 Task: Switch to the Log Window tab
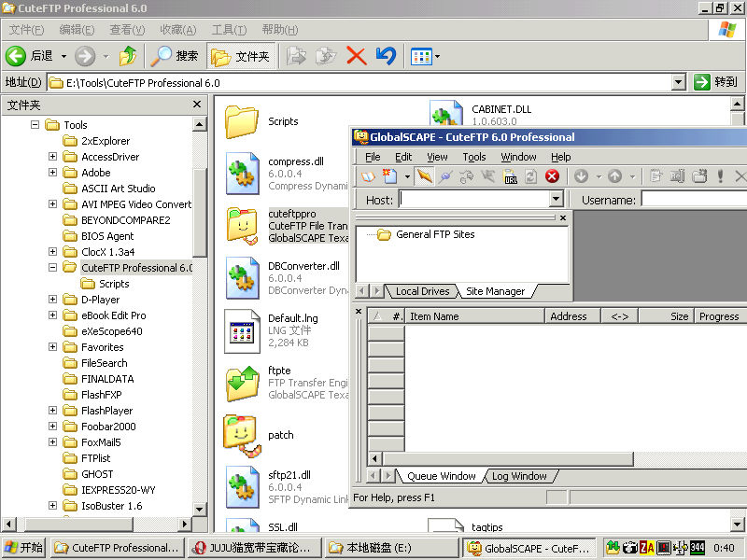click(519, 476)
